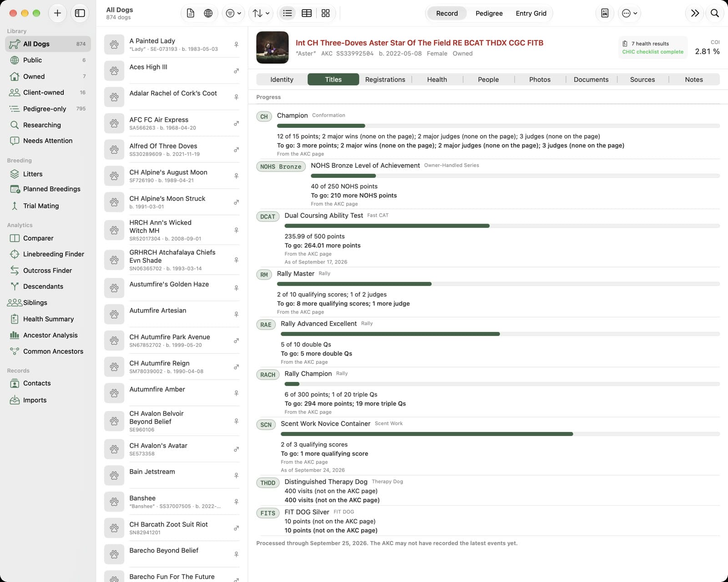Toggle the sidebar visibility icon
This screenshot has height=582, width=728.
[x=80, y=13]
